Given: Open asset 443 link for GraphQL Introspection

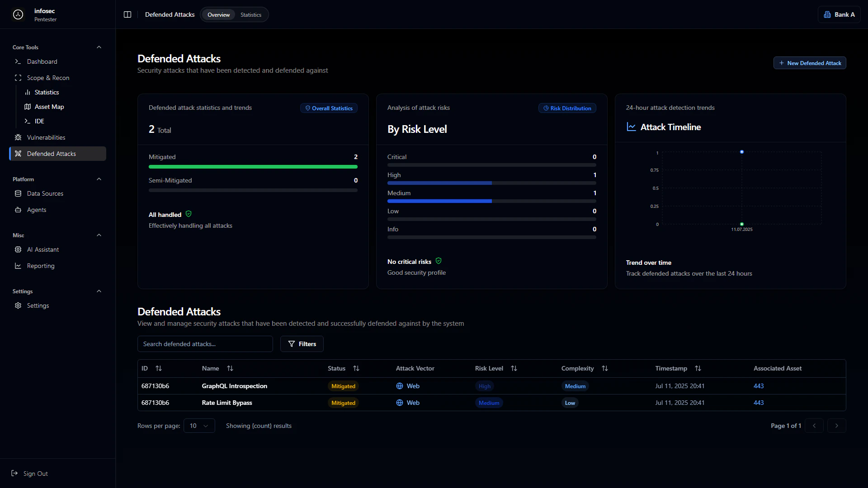Looking at the screenshot, I should point(759,386).
